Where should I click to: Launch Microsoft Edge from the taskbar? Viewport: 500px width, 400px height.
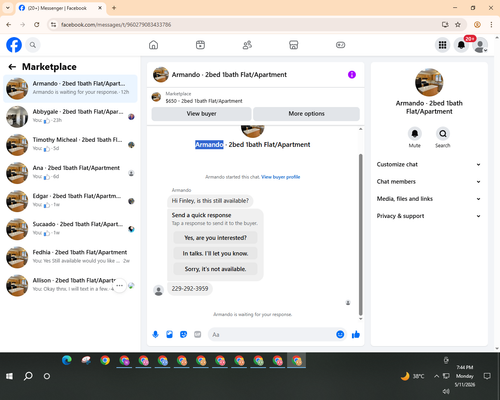[x=67, y=361]
